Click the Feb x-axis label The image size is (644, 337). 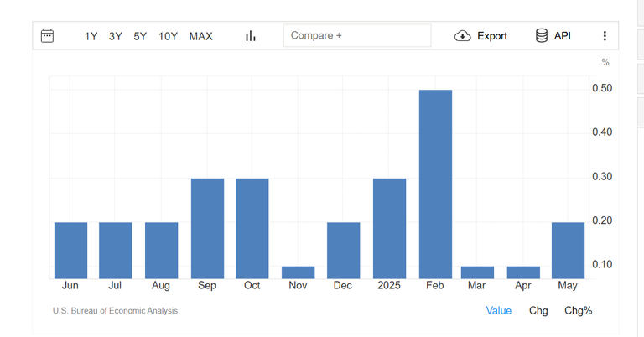pyautogui.click(x=435, y=285)
